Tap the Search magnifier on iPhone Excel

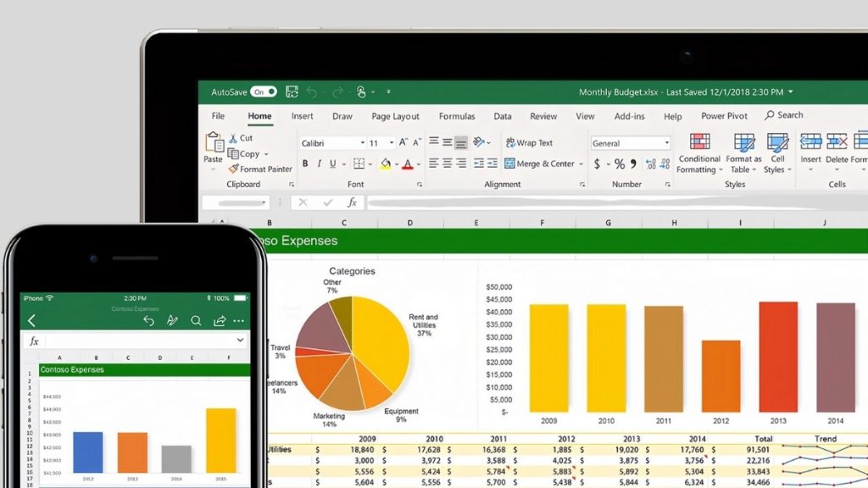[x=196, y=320]
